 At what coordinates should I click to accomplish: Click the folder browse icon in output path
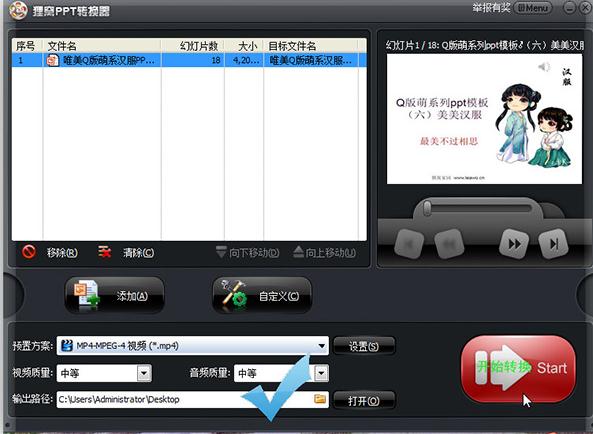pyautogui.click(x=320, y=399)
